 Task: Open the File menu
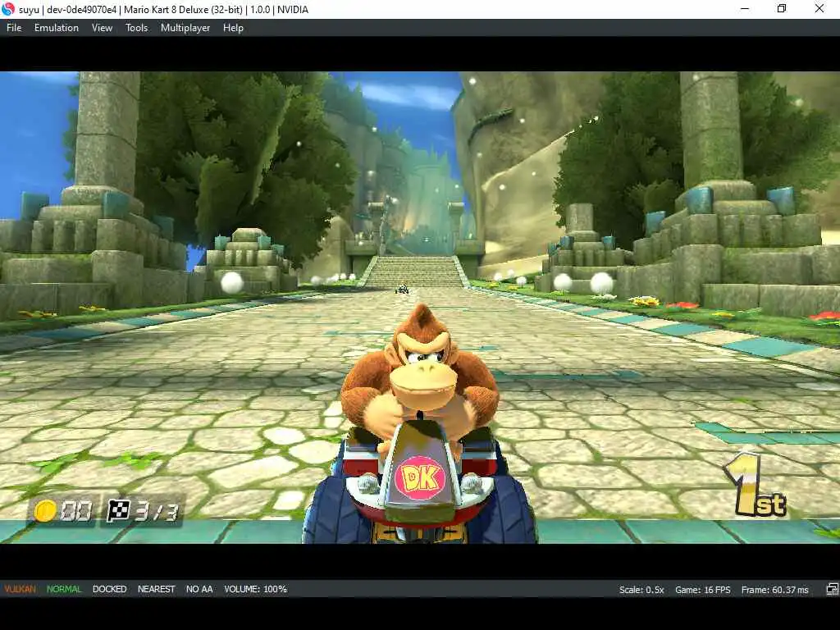coord(14,28)
